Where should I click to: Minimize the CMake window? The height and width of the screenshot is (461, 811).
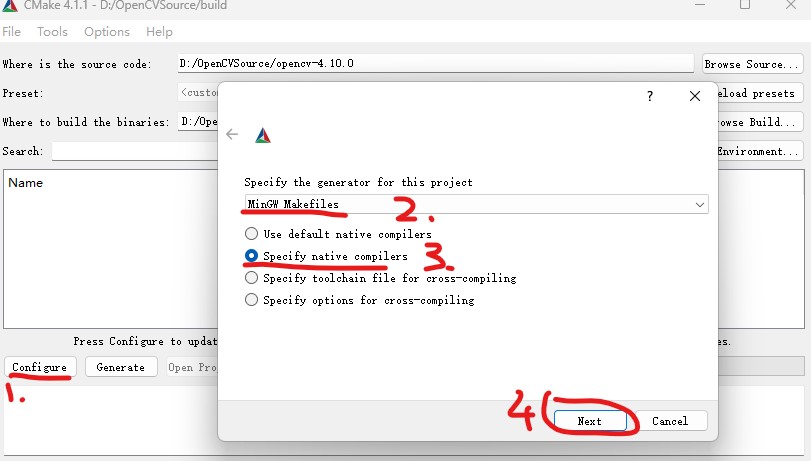(700, 5)
